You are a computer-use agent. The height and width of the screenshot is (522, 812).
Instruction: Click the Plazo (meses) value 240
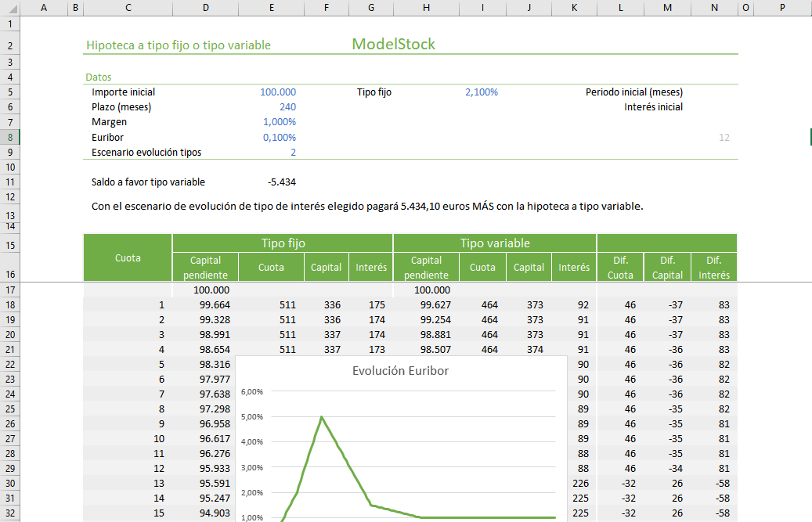tap(287, 107)
